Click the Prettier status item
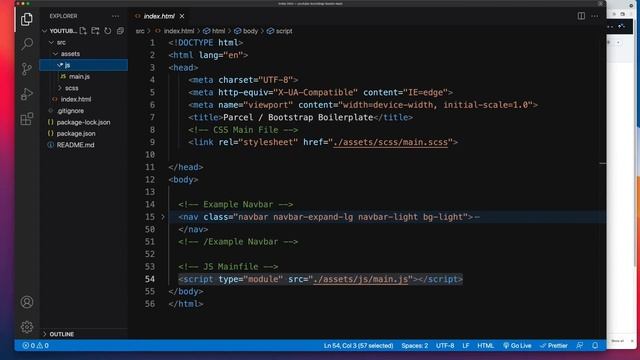The height and width of the screenshot is (360, 640). click(554, 346)
